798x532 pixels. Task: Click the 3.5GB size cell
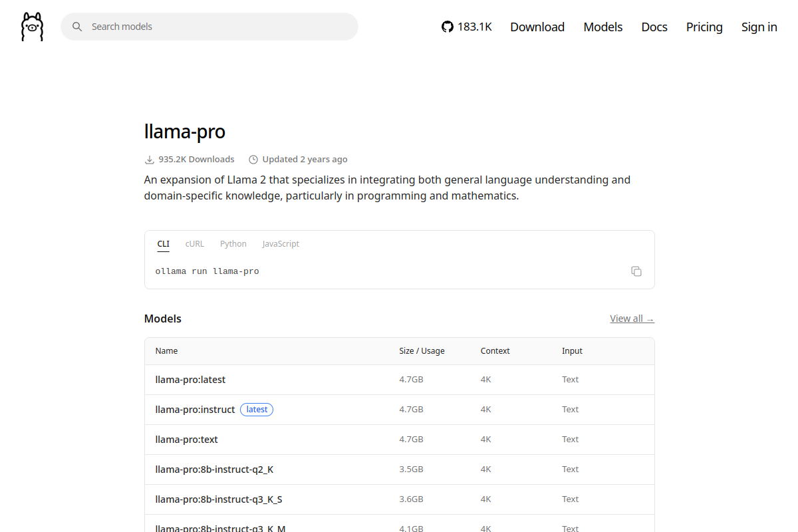411,469
